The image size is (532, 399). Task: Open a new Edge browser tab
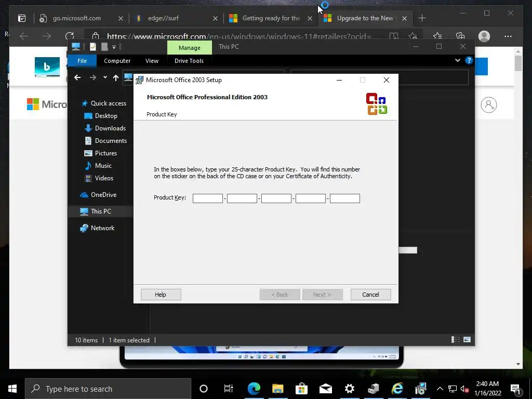(x=422, y=18)
